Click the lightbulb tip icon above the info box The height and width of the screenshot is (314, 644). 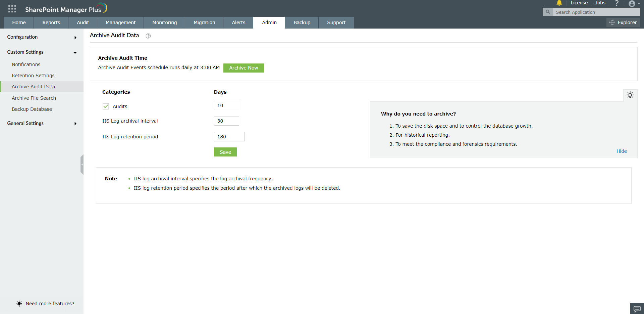(x=631, y=95)
